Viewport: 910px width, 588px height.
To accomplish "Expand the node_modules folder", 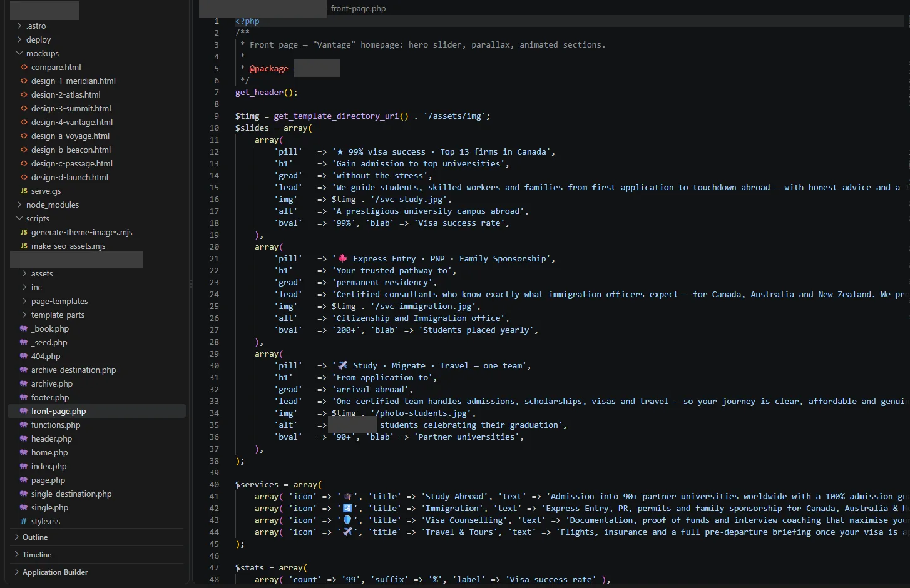I will [x=19, y=205].
